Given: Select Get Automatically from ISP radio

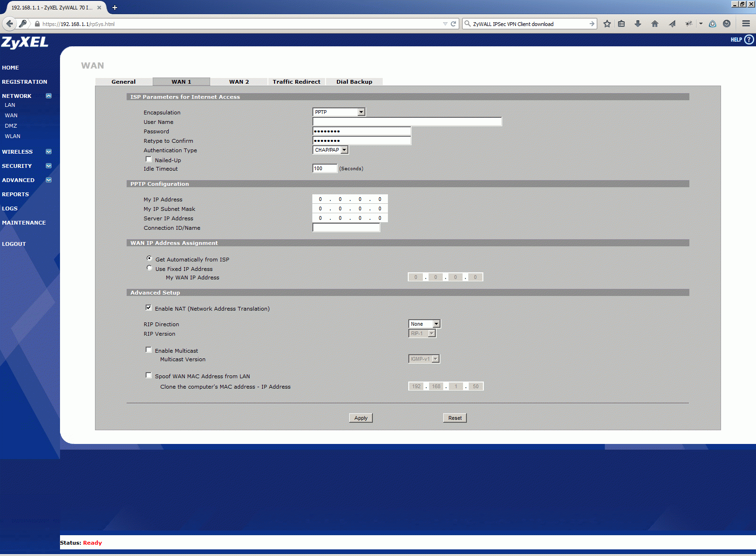Looking at the screenshot, I should (149, 259).
